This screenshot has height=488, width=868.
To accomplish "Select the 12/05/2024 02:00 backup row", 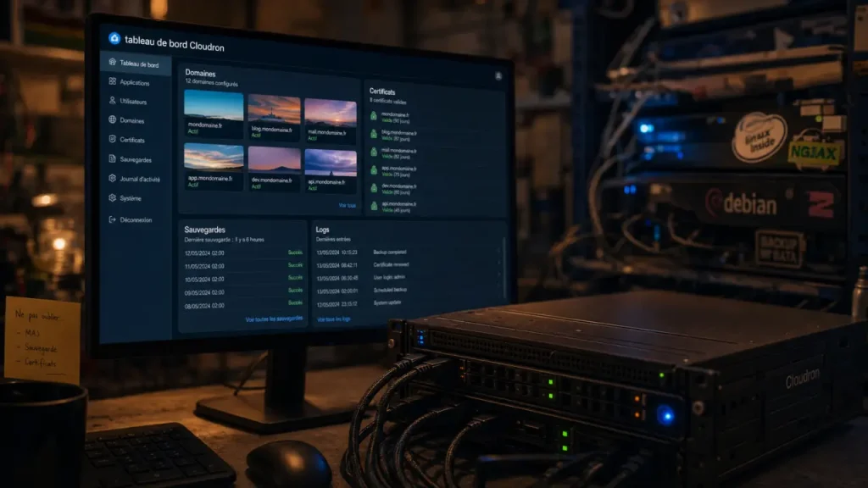I will point(243,252).
